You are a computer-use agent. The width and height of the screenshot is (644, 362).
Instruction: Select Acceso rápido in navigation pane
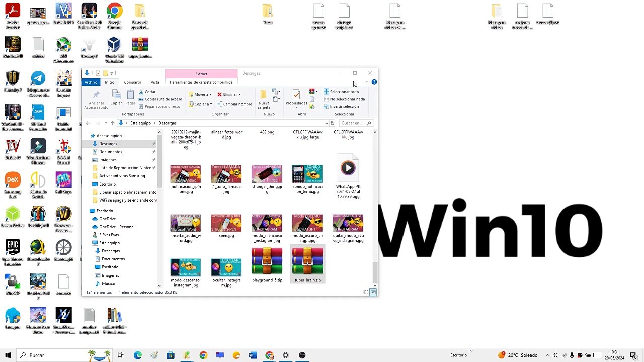[x=106, y=136]
